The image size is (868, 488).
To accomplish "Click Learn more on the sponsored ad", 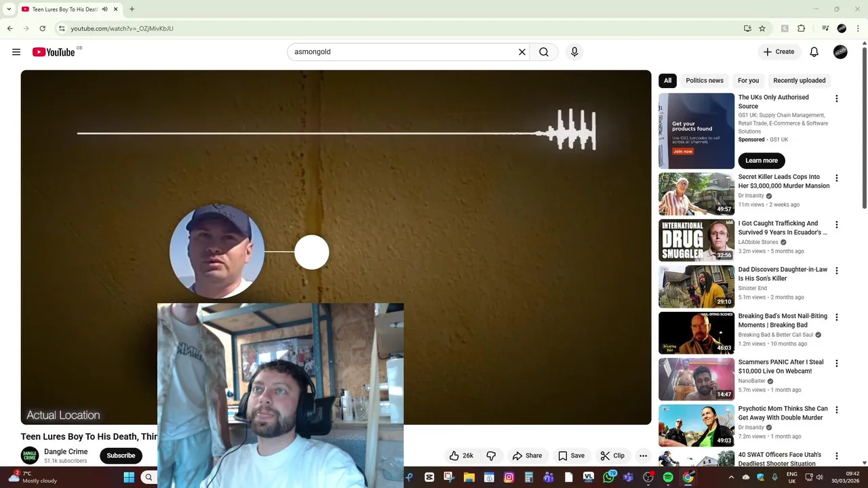I will (762, 161).
